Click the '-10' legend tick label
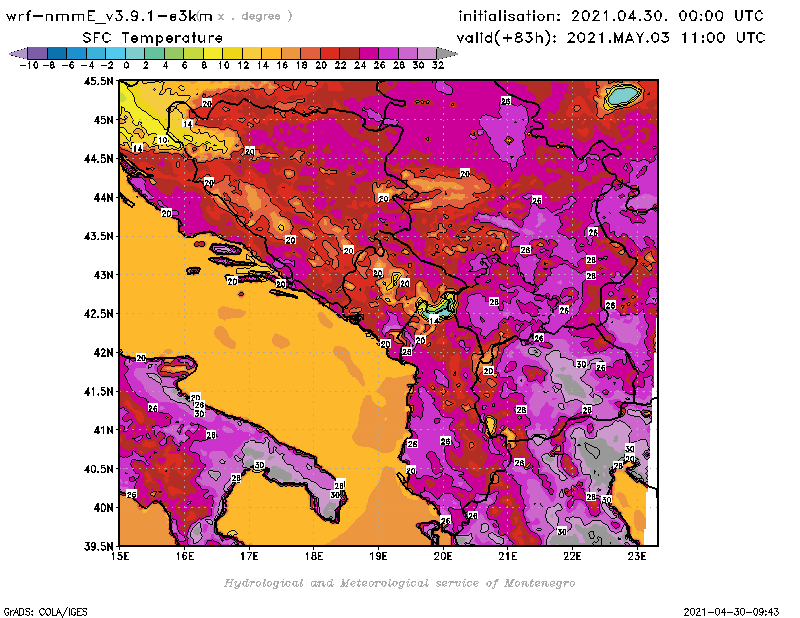 point(29,66)
